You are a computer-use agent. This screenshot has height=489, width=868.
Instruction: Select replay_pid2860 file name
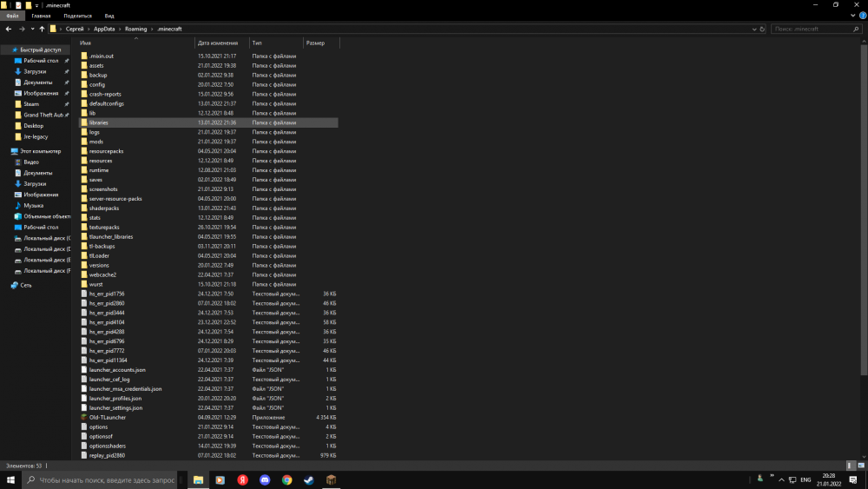point(107,456)
